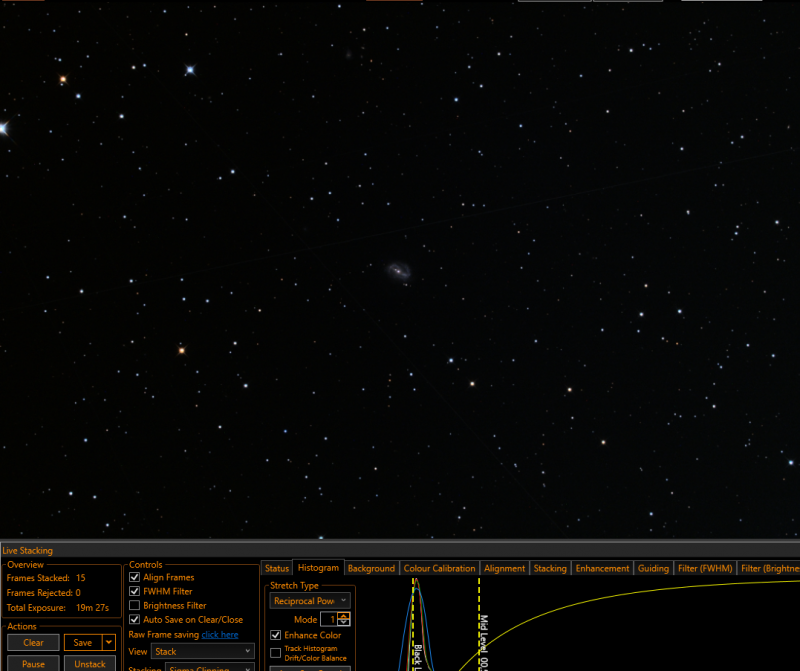Open the View Stack dropdown
Screen dimensions: 800x671
203,651
